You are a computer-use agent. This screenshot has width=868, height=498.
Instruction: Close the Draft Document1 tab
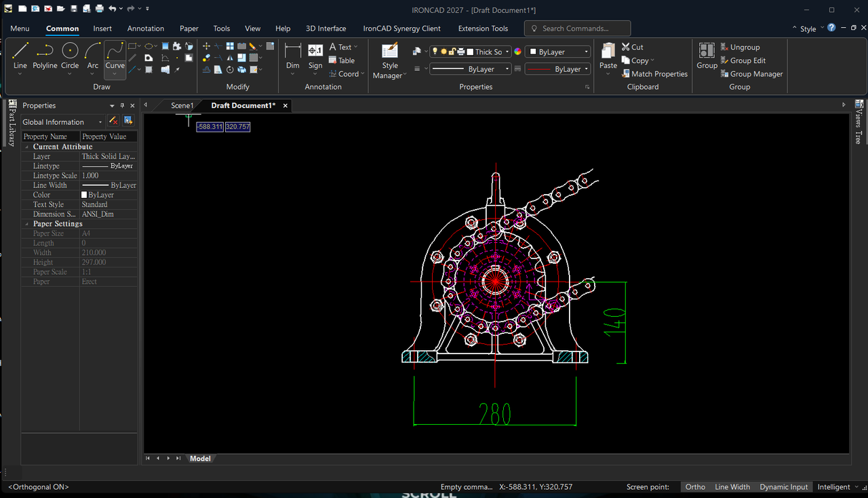tap(285, 105)
